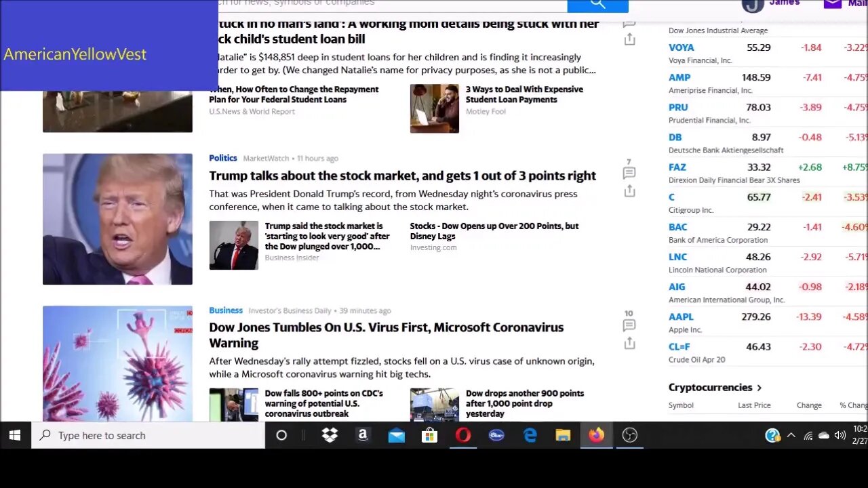Image resolution: width=868 pixels, height=488 pixels.
Task: Open the Trump photo thumbnail
Action: (117, 219)
